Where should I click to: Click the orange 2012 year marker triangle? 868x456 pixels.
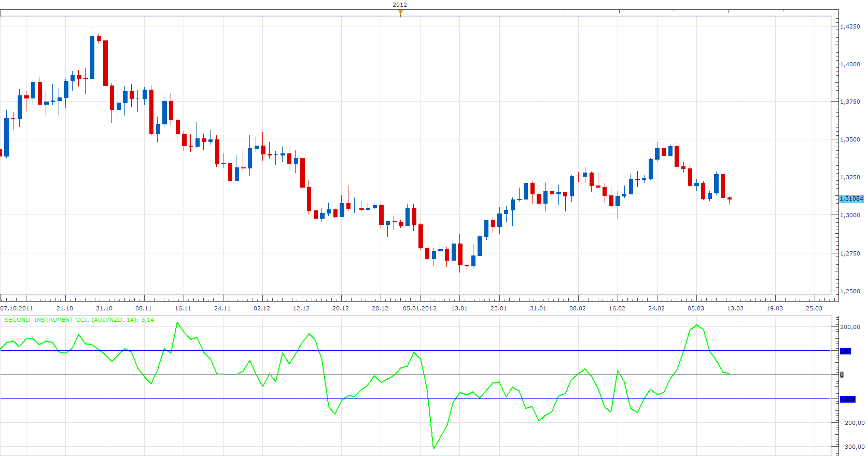coord(400,12)
